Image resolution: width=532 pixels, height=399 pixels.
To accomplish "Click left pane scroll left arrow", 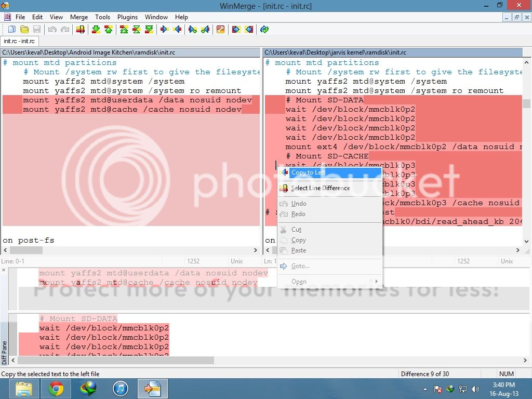I will click(x=5, y=250).
